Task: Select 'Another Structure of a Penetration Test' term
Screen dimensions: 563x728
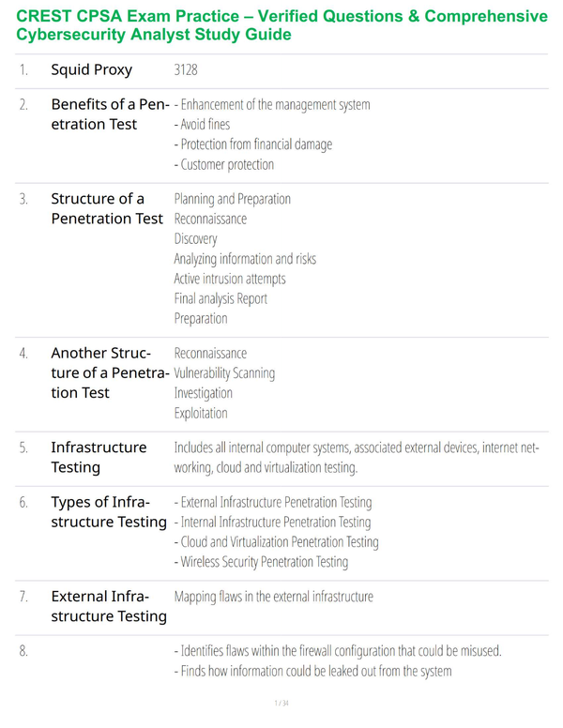Action: coord(110,372)
